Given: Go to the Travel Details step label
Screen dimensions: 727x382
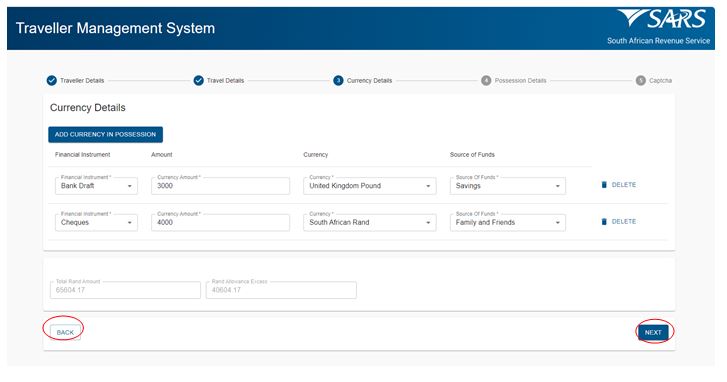Looking at the screenshot, I should coord(225,81).
